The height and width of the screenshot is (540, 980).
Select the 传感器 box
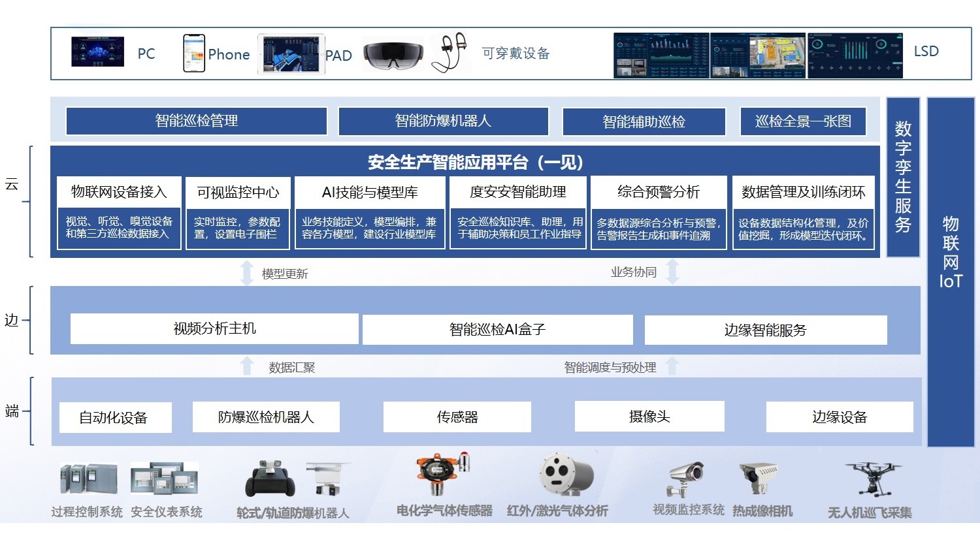[457, 417]
